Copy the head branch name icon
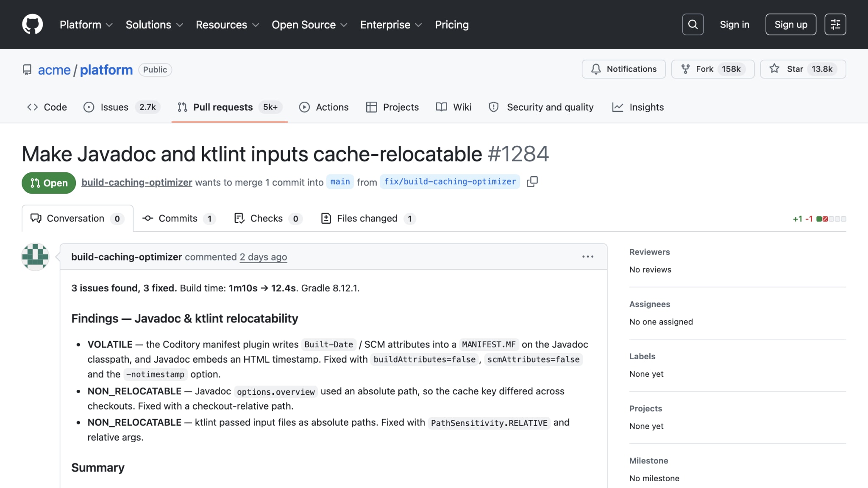Image resolution: width=868 pixels, height=488 pixels. coord(532,182)
